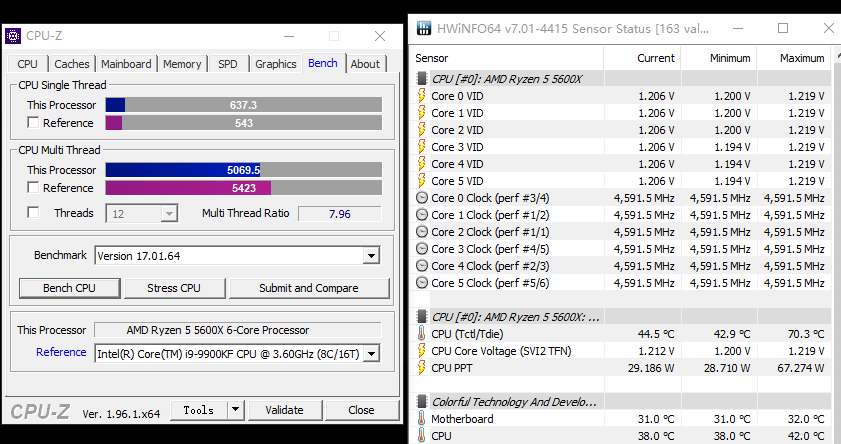Image resolution: width=841 pixels, height=444 pixels.
Task: Click the lightning icon beside CPU PPT
Action: (422, 368)
